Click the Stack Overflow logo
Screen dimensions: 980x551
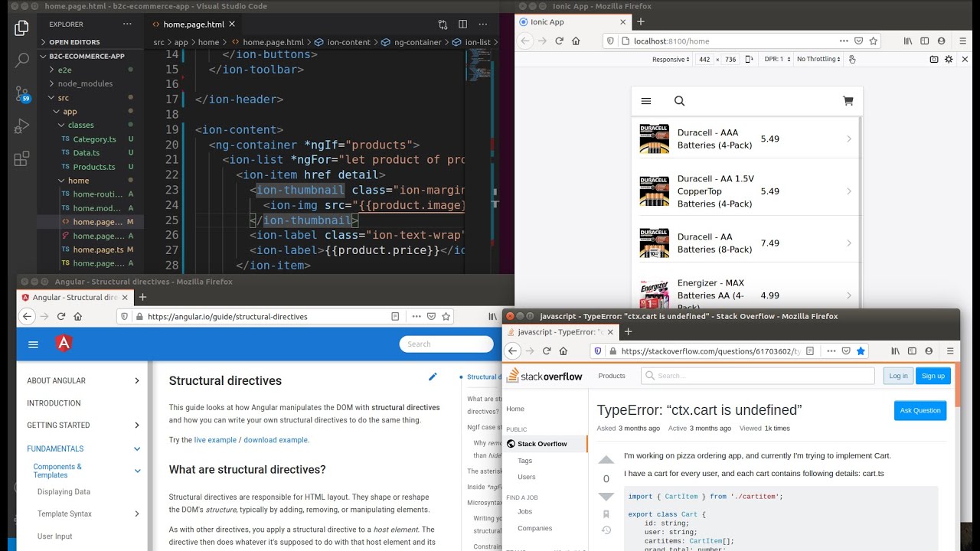[544, 376]
